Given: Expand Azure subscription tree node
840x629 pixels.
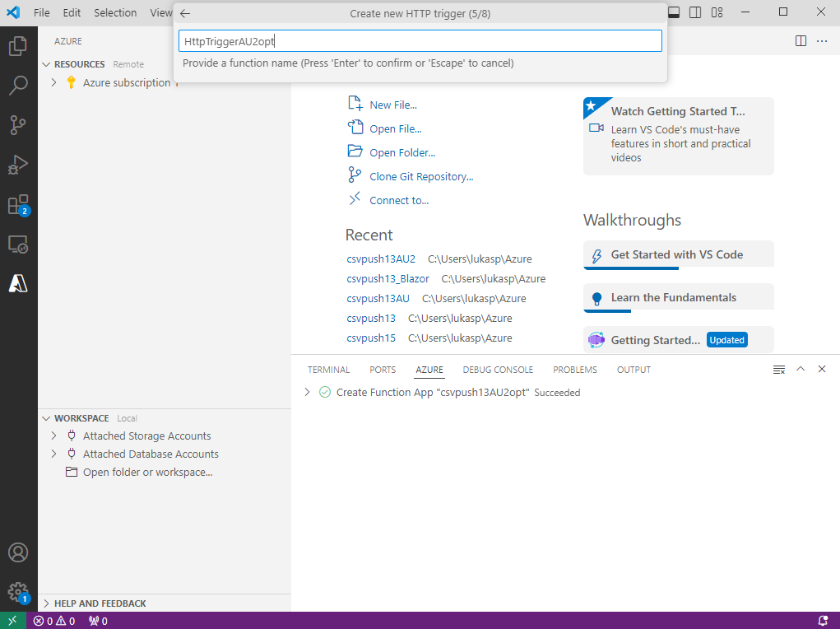Looking at the screenshot, I should click(54, 82).
